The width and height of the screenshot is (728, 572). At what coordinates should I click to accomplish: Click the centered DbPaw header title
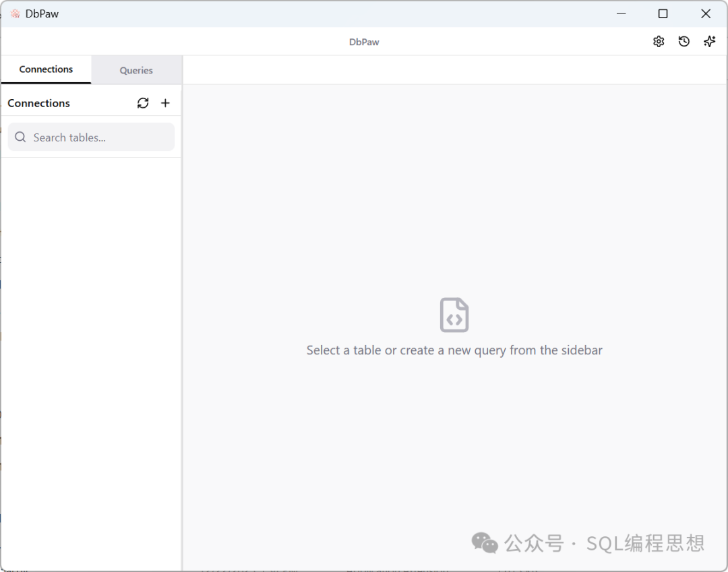pyautogui.click(x=364, y=42)
